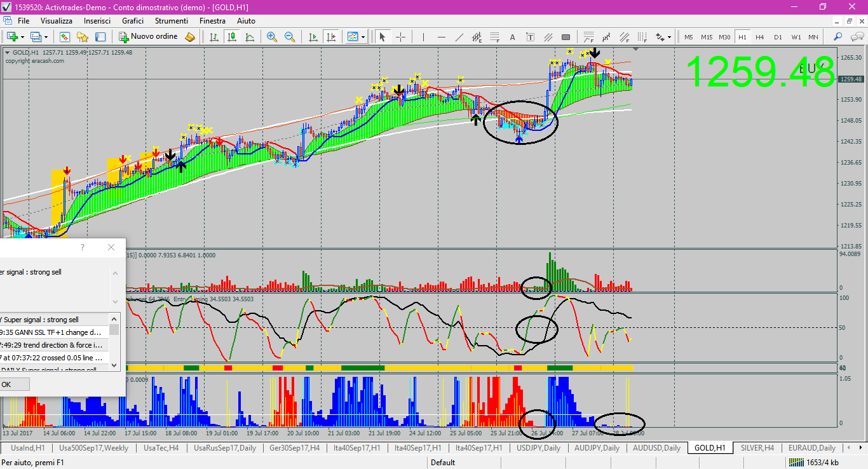Select the horizontal line drawing tool
The width and height of the screenshot is (868, 469).
click(x=441, y=37)
